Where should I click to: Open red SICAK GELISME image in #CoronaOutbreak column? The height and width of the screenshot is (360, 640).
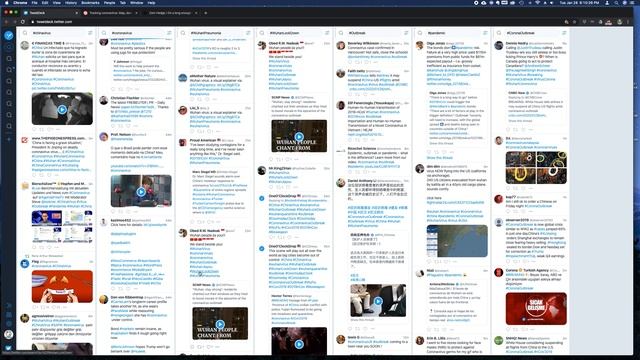pyautogui.click(x=536, y=309)
